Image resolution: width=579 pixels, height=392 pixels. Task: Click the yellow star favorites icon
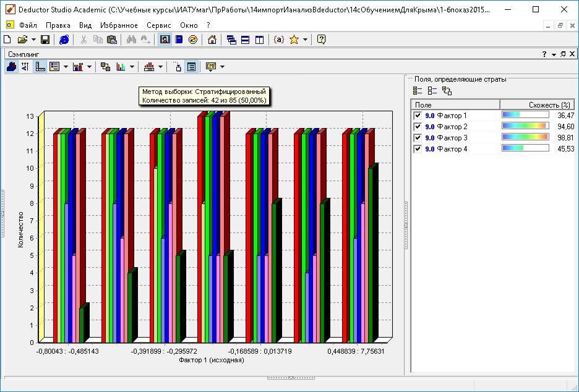tap(294, 40)
